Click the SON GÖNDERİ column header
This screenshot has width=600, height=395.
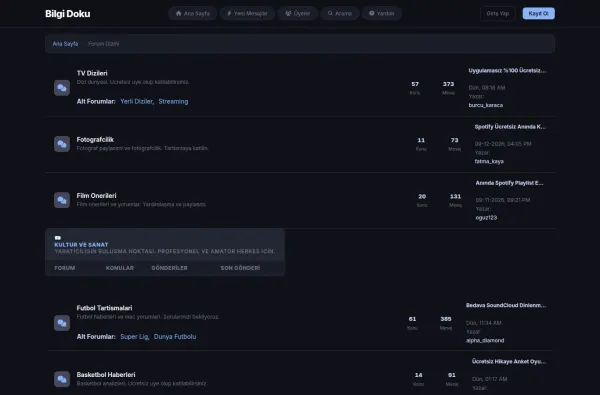[240, 268]
